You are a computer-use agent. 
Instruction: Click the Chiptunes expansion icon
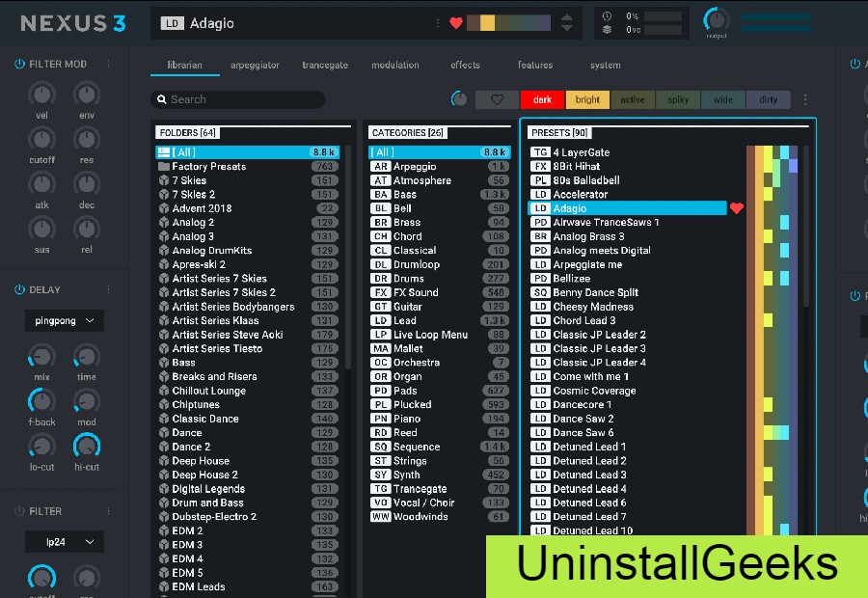(x=164, y=405)
